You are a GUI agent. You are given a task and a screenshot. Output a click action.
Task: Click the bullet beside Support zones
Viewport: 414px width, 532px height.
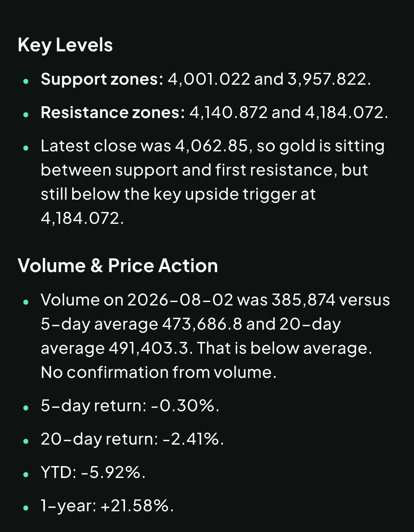(x=26, y=81)
